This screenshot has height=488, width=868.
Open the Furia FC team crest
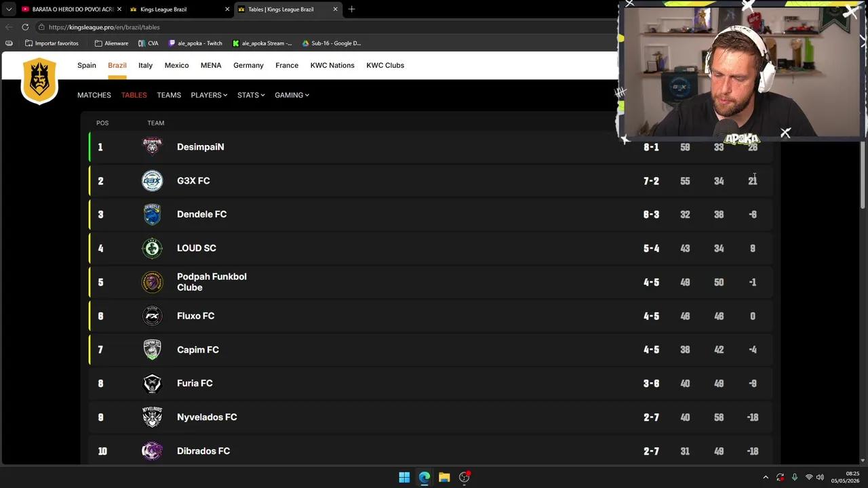click(152, 383)
